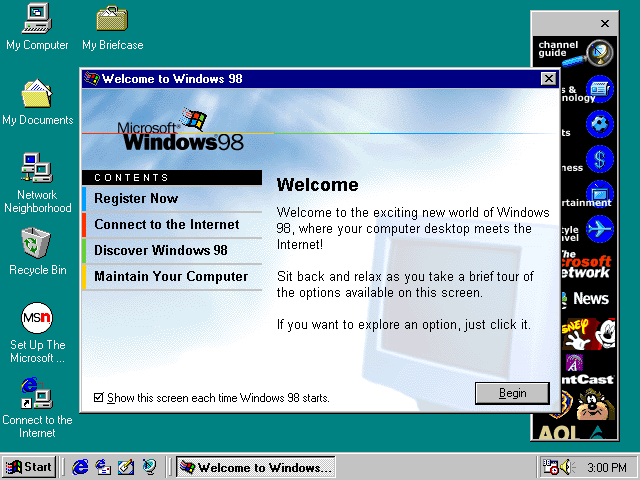Choose Discover Windows 98 in Contents
Image resolution: width=640 pixels, height=480 pixels.
(161, 251)
